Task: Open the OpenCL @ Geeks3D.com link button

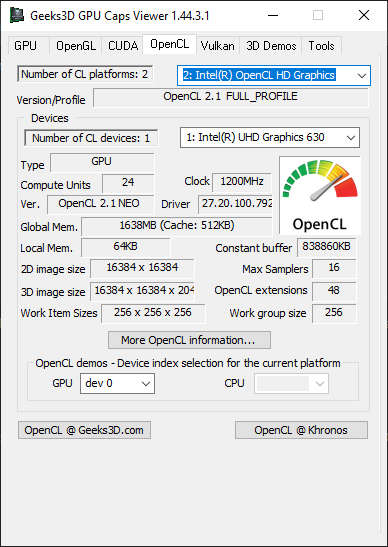Action: (84, 430)
